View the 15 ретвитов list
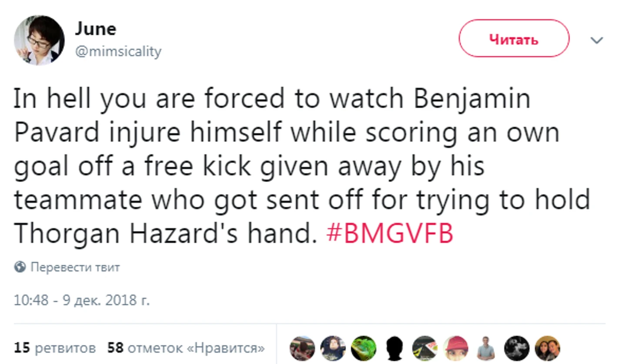The height and width of the screenshot is (364, 635). [x=55, y=347]
